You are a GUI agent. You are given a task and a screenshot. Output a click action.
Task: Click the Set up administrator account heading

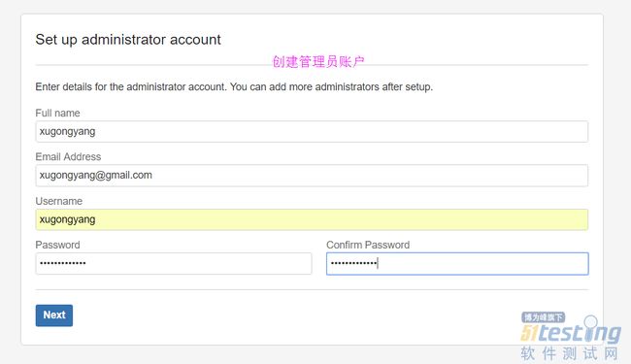pyautogui.click(x=128, y=40)
